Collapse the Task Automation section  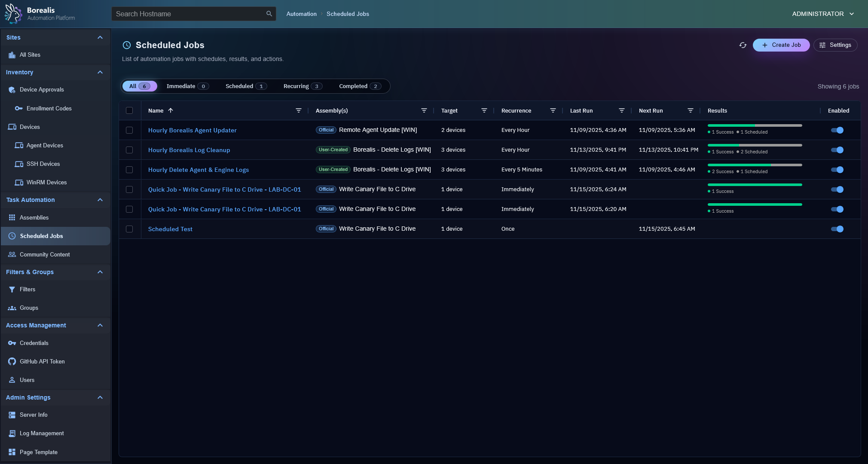100,200
